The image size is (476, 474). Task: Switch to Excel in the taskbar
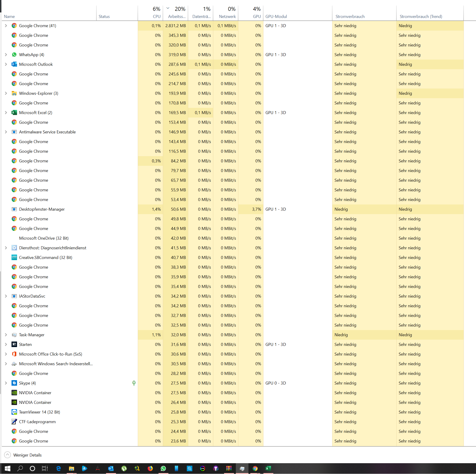268,468
